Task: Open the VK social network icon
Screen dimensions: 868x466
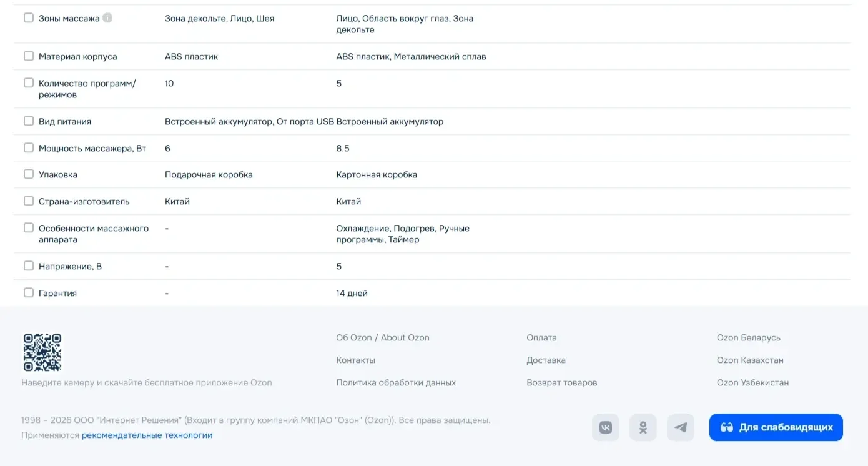Action: coord(605,427)
